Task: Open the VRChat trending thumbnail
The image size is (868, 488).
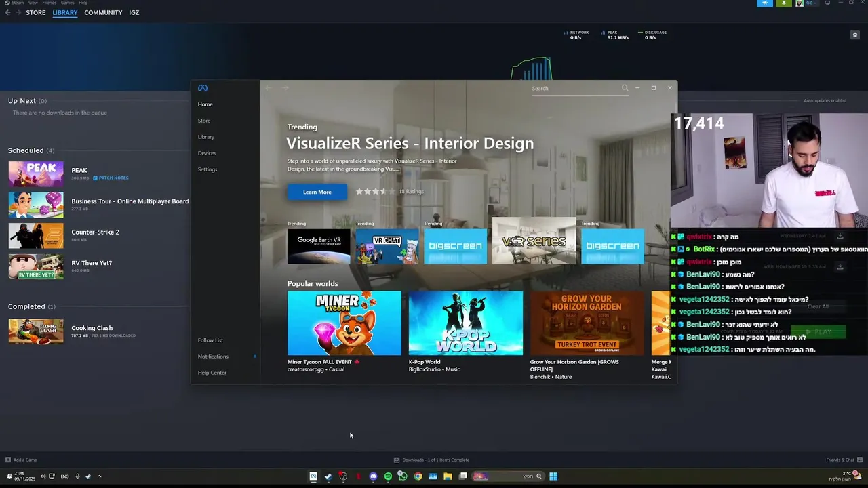Action: click(387, 246)
